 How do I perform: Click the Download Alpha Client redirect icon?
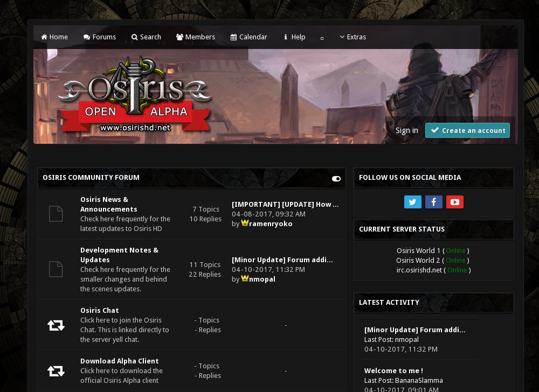(x=56, y=371)
